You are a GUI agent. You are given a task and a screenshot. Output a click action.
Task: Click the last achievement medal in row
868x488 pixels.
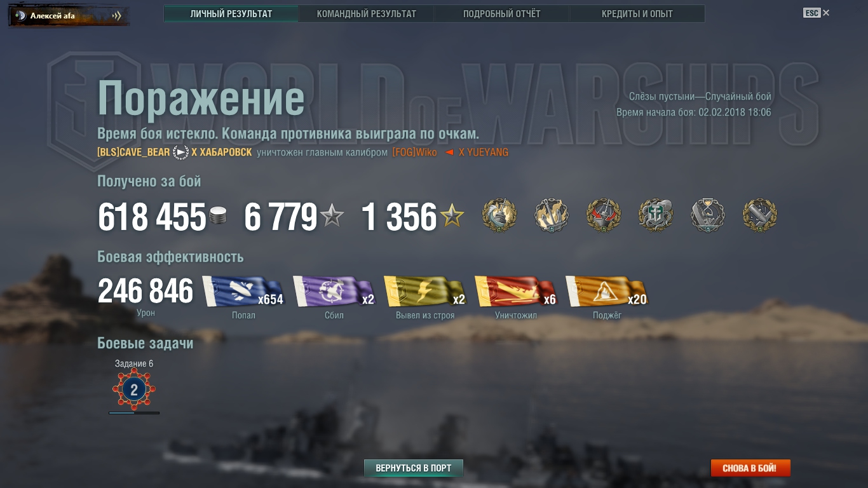[x=760, y=215]
